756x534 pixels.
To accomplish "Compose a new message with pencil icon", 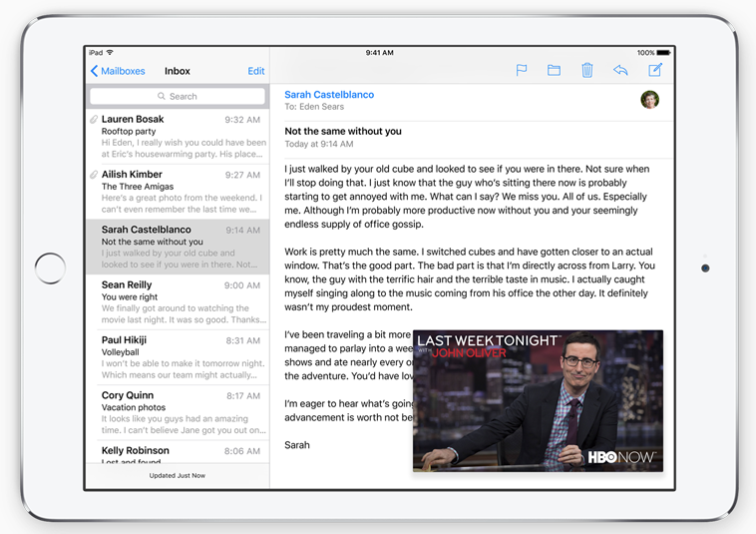I will point(655,70).
